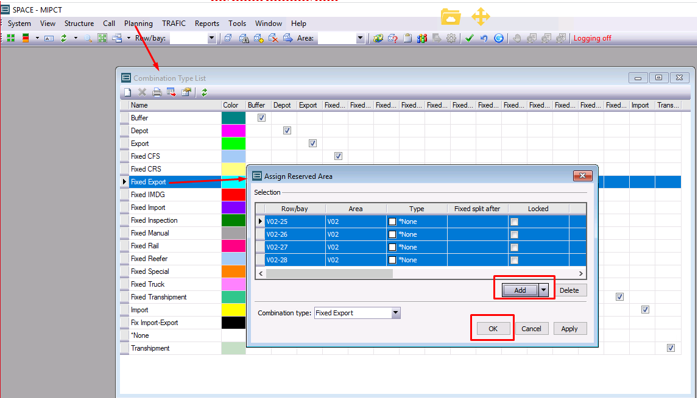Click the clipboard icon in main toolbar
Image resolution: width=697 pixels, height=398 pixels.
pos(407,38)
